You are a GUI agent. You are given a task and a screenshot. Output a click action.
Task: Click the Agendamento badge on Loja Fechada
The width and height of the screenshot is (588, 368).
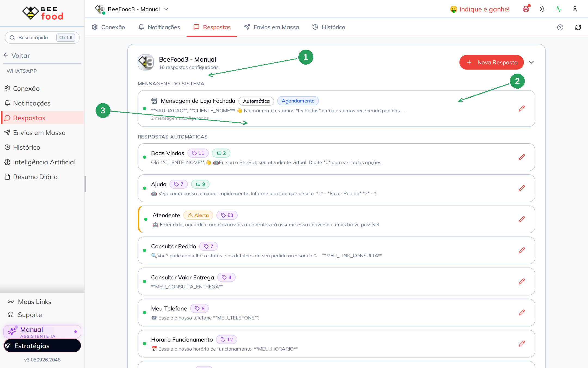[298, 101]
